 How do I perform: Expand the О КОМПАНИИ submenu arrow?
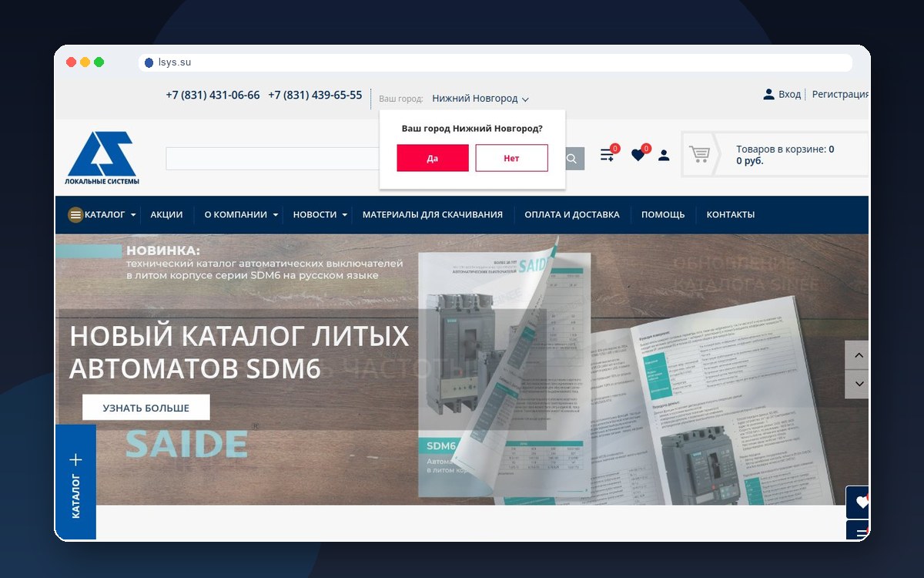pos(276,215)
